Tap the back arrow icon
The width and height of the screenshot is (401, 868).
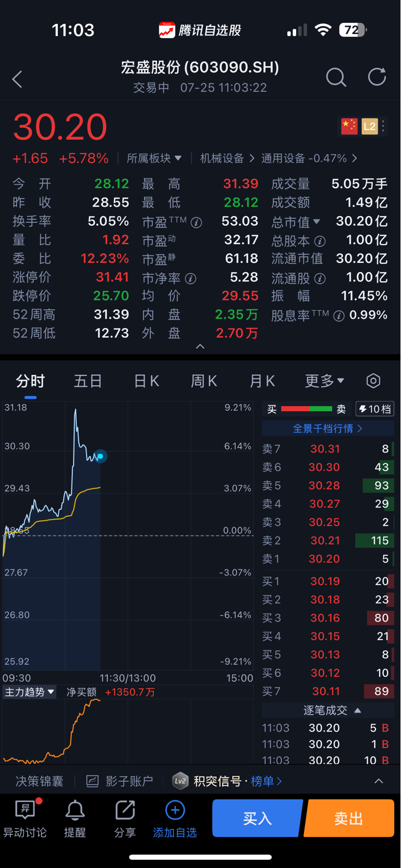[17, 79]
